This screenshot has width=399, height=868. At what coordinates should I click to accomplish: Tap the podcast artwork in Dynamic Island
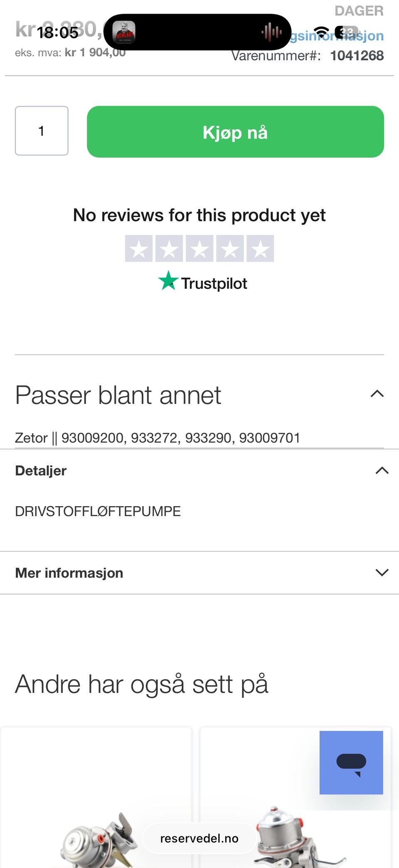click(124, 32)
